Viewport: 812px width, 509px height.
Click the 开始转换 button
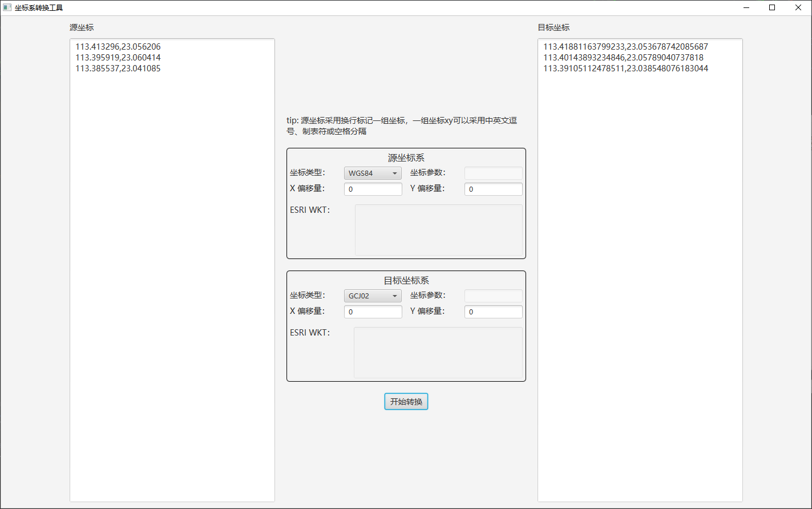[406, 402]
